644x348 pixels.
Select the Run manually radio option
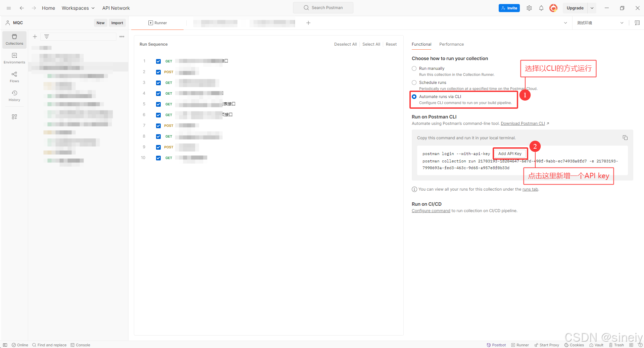click(x=414, y=68)
